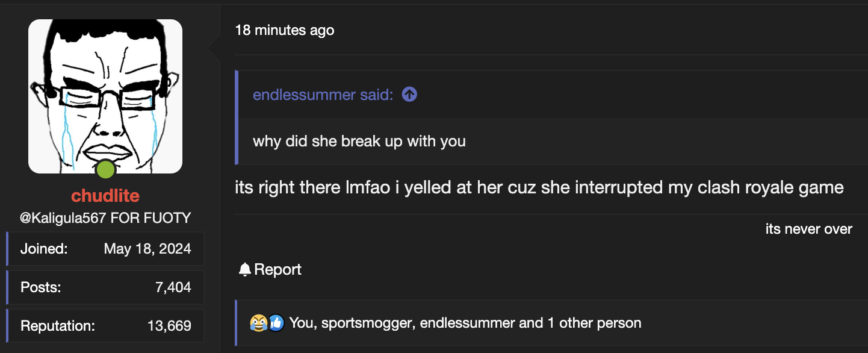Image resolution: width=868 pixels, height=353 pixels.
Task: Click the posts count 7,404
Action: click(x=173, y=287)
